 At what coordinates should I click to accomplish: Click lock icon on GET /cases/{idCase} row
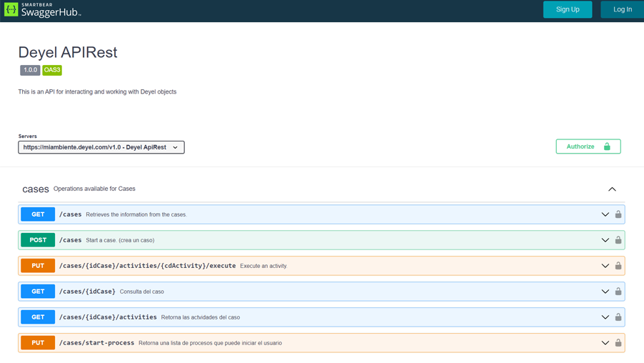(618, 292)
